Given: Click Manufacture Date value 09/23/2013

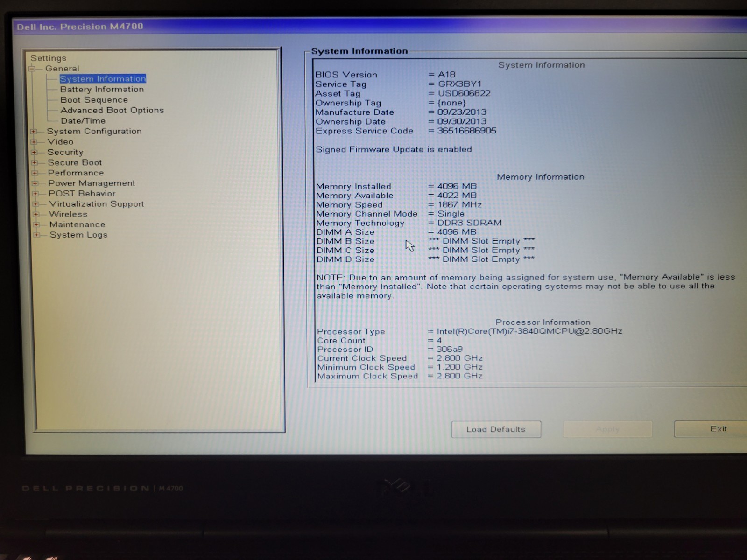Looking at the screenshot, I should pos(462,112).
